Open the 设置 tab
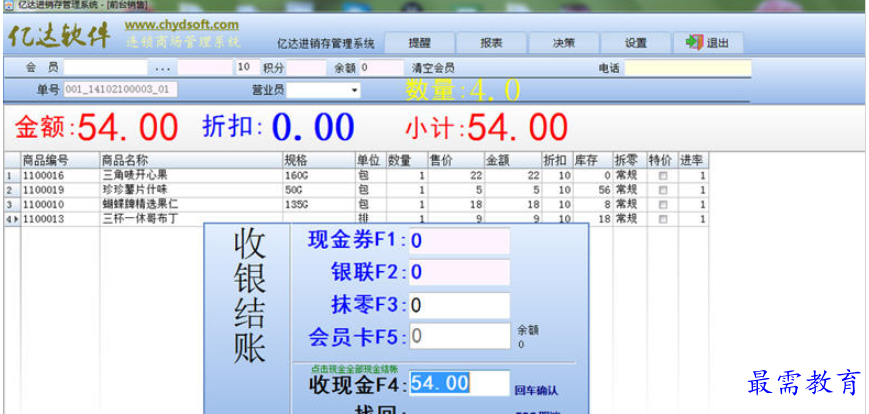This screenshot has width=869, height=414. click(x=636, y=43)
